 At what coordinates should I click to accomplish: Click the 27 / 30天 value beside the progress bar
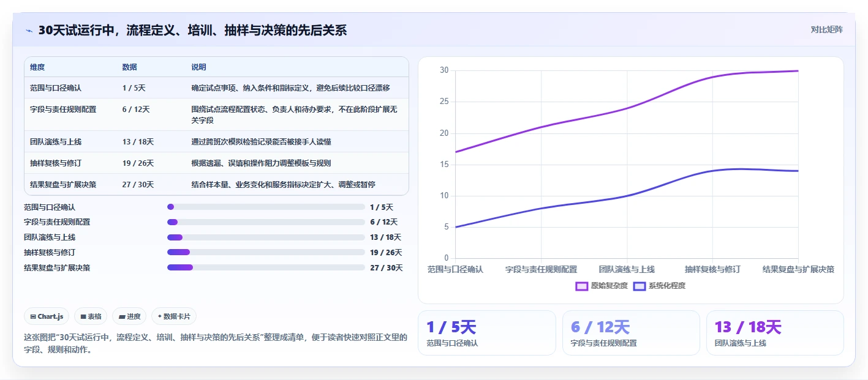[x=387, y=268]
